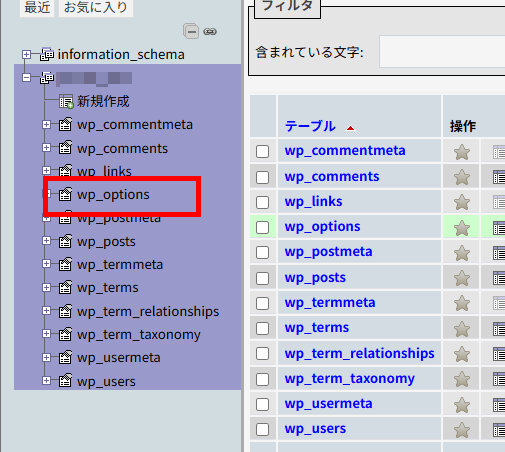505x452 pixels.
Task: Favorite the wp_postmeta table with star
Action: tap(462, 253)
